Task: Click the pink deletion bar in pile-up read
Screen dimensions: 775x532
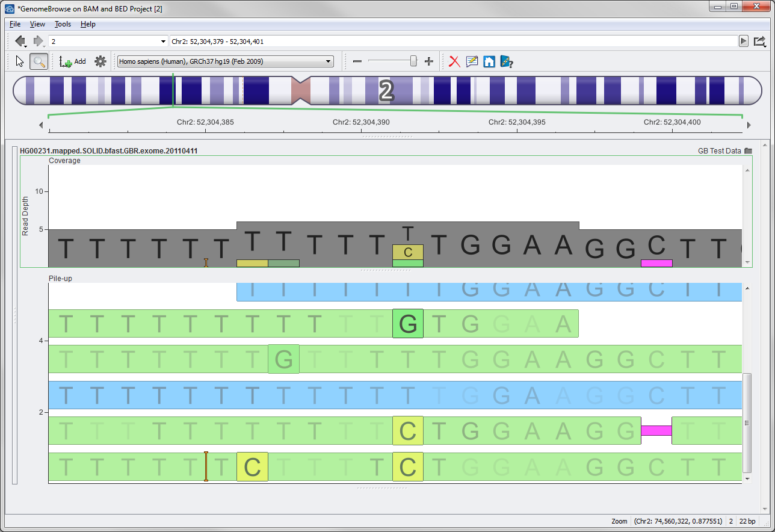Action: (656, 430)
